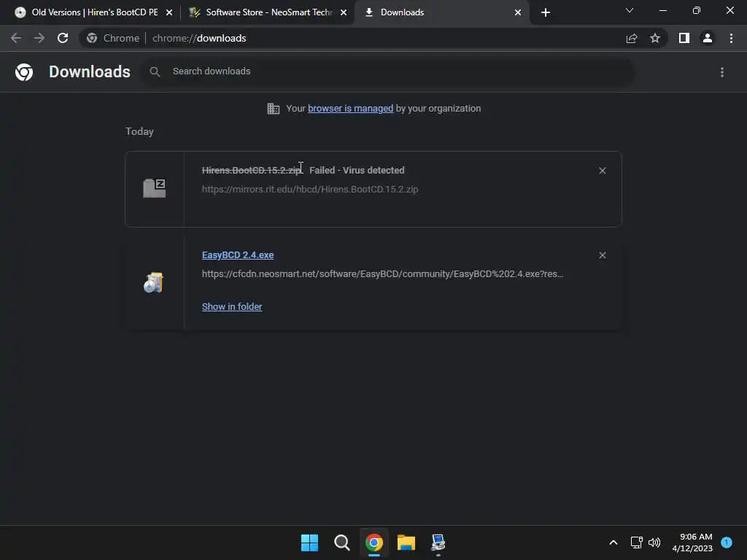This screenshot has height=560, width=747.
Task: Click Show in folder link
Action: pyautogui.click(x=232, y=307)
